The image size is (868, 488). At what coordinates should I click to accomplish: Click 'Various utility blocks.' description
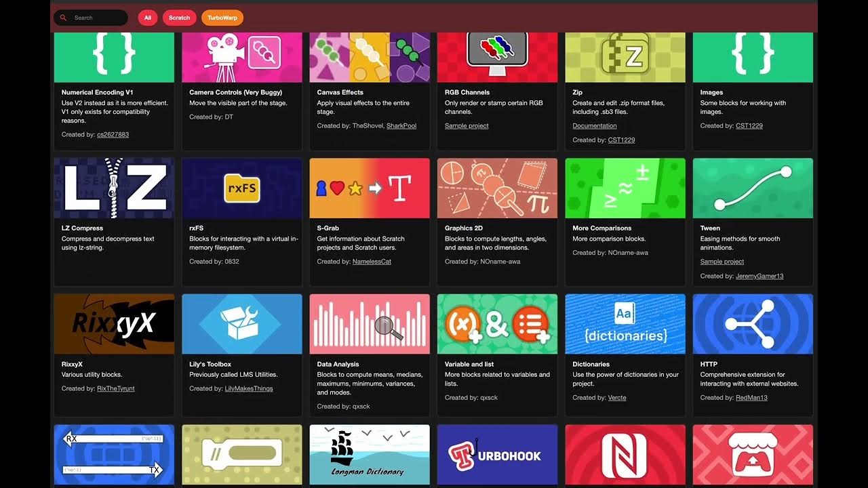[92, 375]
